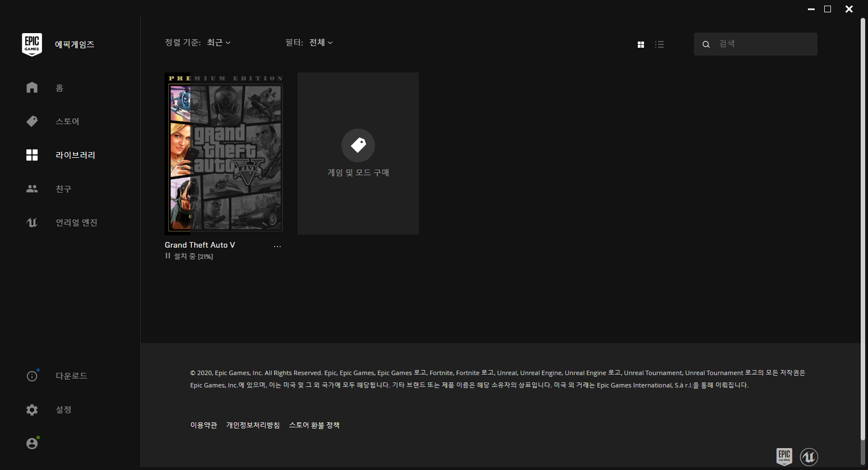868x470 pixels.
Task: Open the 스토어 환불 정책 refund policy link
Action: (x=314, y=425)
